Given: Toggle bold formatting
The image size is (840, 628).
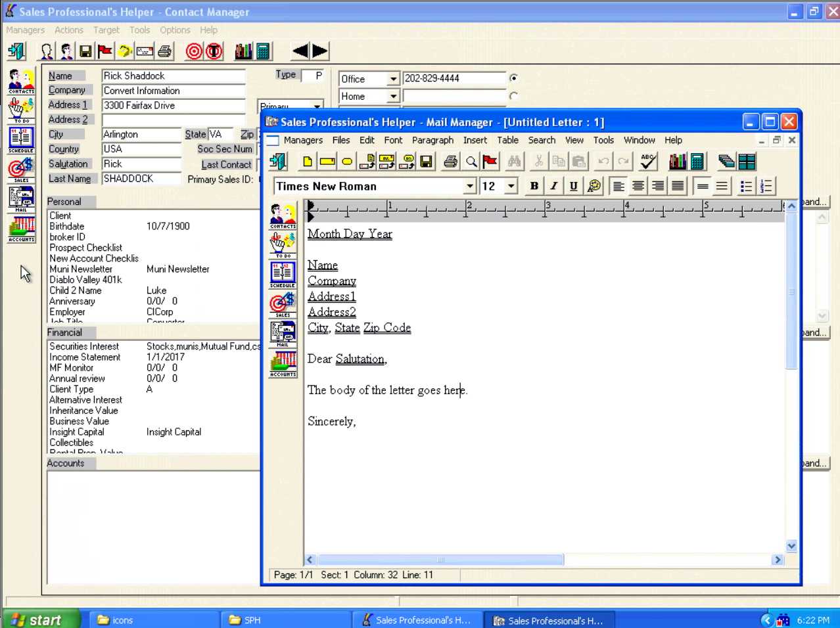Looking at the screenshot, I should [534, 186].
